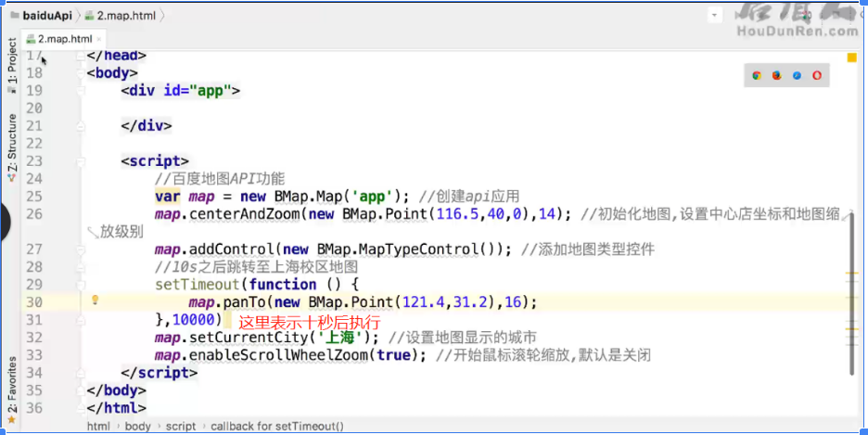The width and height of the screenshot is (868, 435).
Task: Collapse the fold marker at line 29 setTimeout
Action: click(x=81, y=285)
